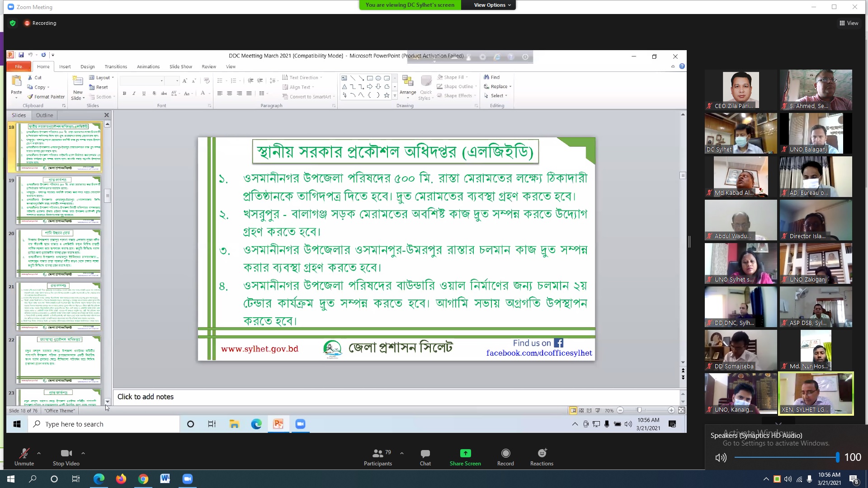Expand audio options arrow beside Unmute
Screen dimensions: 868x488
click(x=39, y=453)
